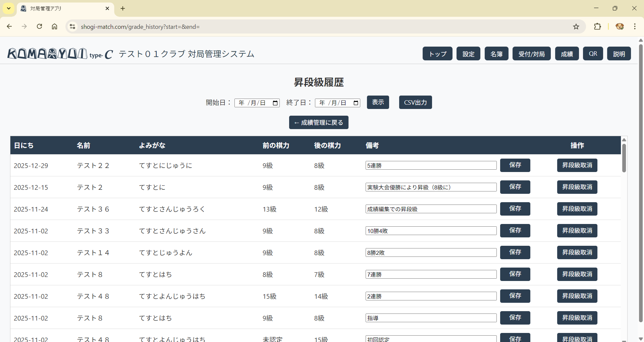
Task: Open calendar picker for 終了日
Action: 356,103
